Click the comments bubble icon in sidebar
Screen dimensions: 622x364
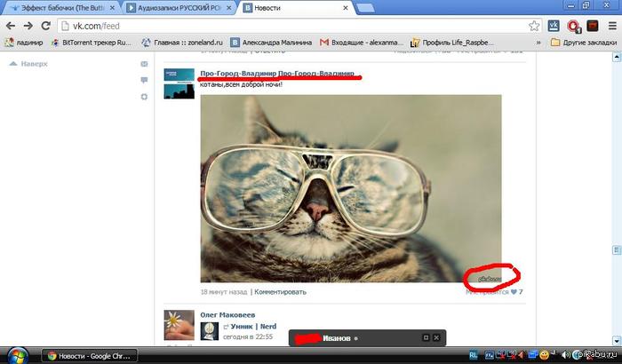[x=145, y=80]
